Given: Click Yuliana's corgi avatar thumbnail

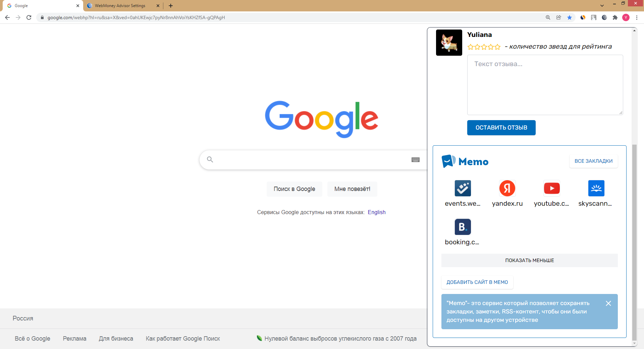Looking at the screenshot, I should (449, 43).
